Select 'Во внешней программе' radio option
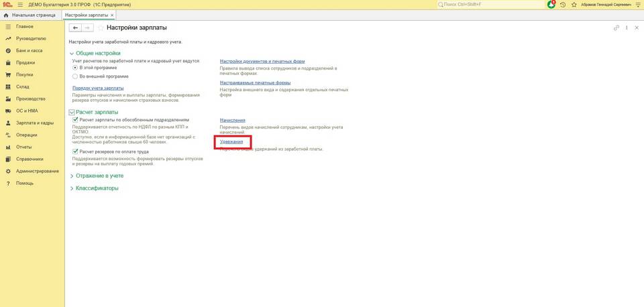This screenshot has height=307, width=644. [x=75, y=76]
